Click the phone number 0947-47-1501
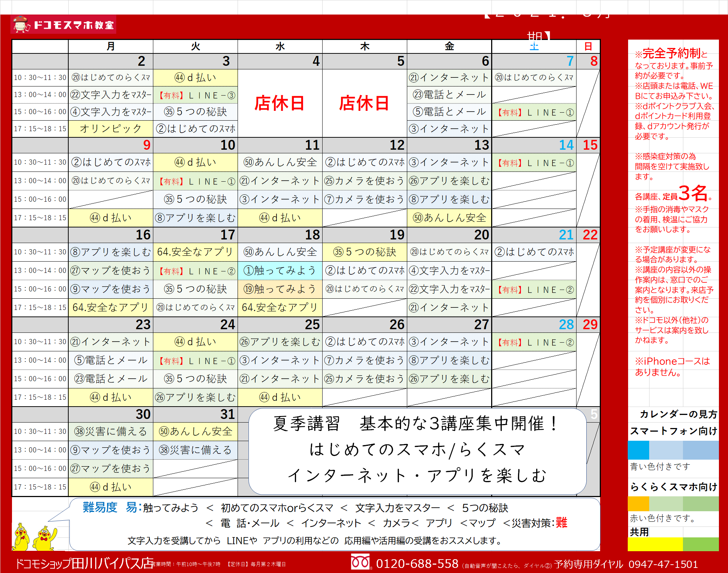The height and width of the screenshot is (573, 728). pos(663,564)
